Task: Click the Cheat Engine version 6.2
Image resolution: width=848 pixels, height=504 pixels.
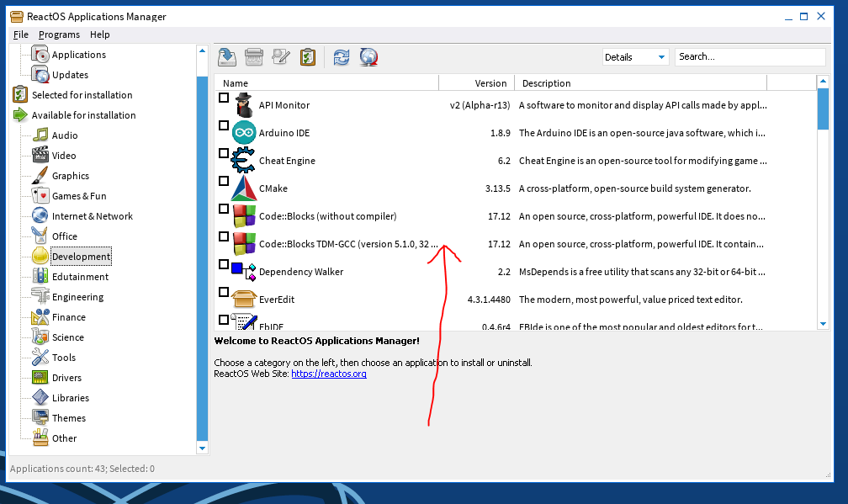Action: click(504, 161)
